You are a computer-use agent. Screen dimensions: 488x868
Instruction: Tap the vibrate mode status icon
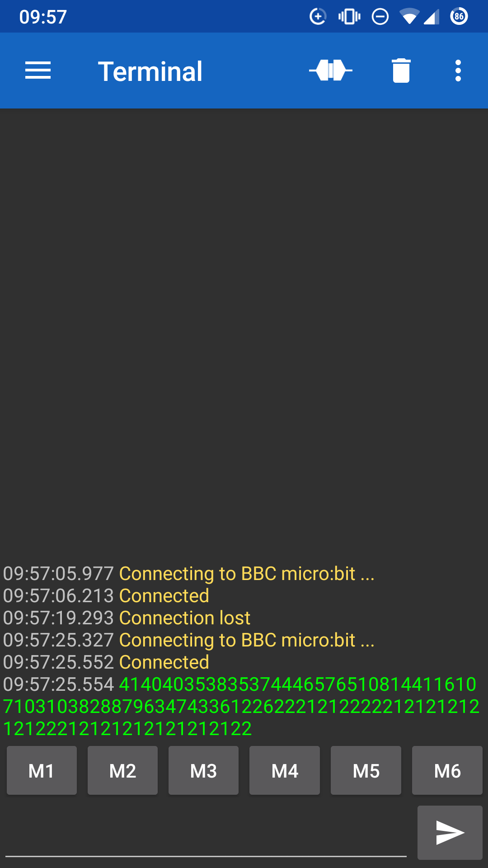click(x=349, y=17)
